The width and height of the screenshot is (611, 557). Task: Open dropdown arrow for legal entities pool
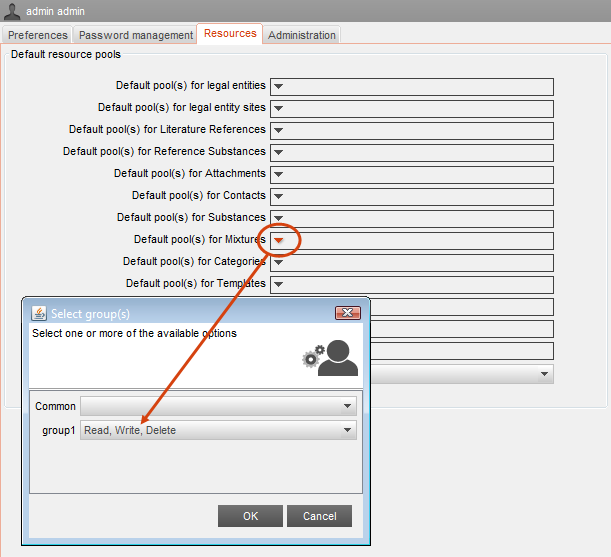click(278, 87)
